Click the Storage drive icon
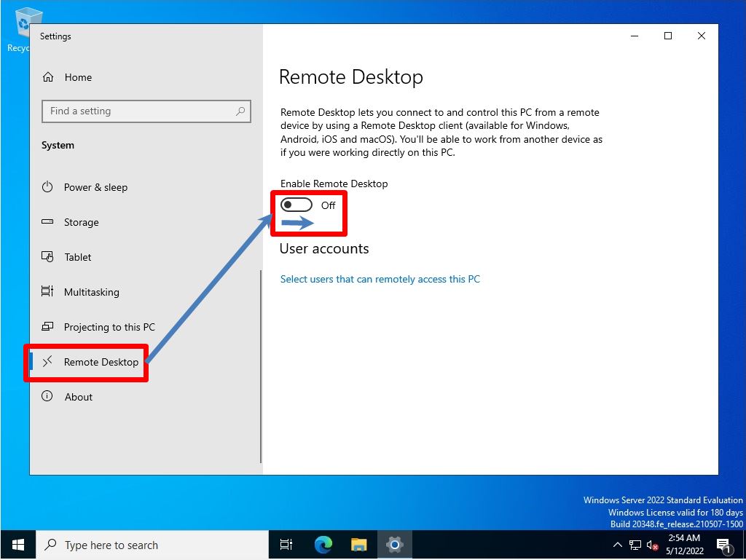This screenshot has height=560, width=746. coord(47,221)
